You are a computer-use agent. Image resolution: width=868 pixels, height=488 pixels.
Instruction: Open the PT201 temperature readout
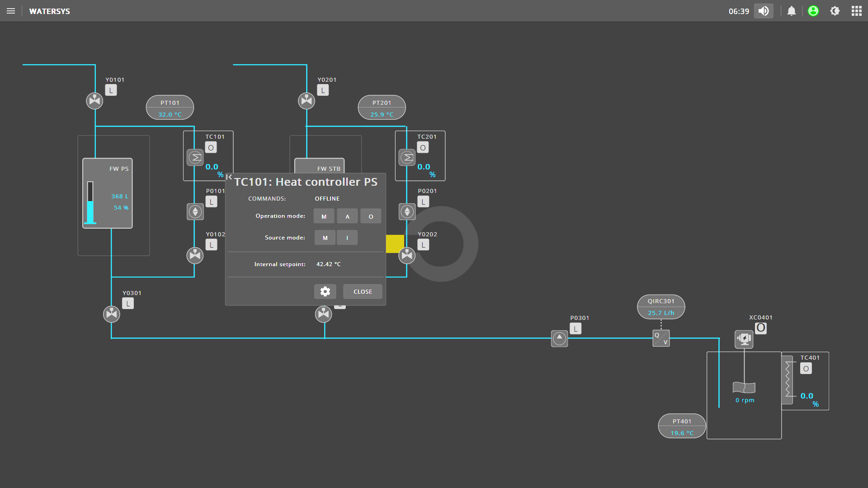point(382,108)
